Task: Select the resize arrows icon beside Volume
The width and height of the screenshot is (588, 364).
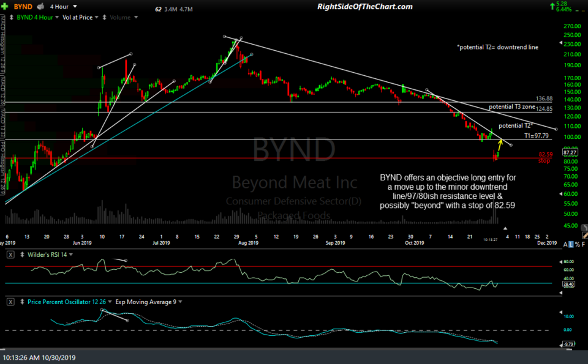Action: coord(104,17)
